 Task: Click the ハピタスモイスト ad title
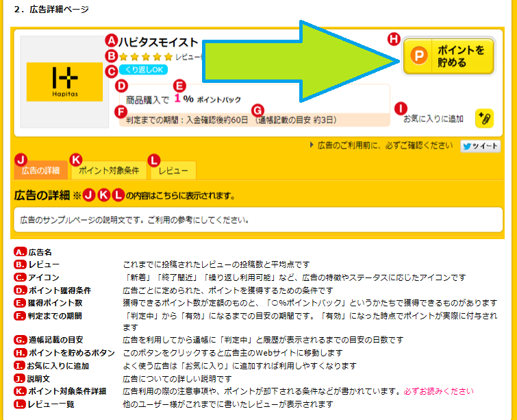(158, 42)
